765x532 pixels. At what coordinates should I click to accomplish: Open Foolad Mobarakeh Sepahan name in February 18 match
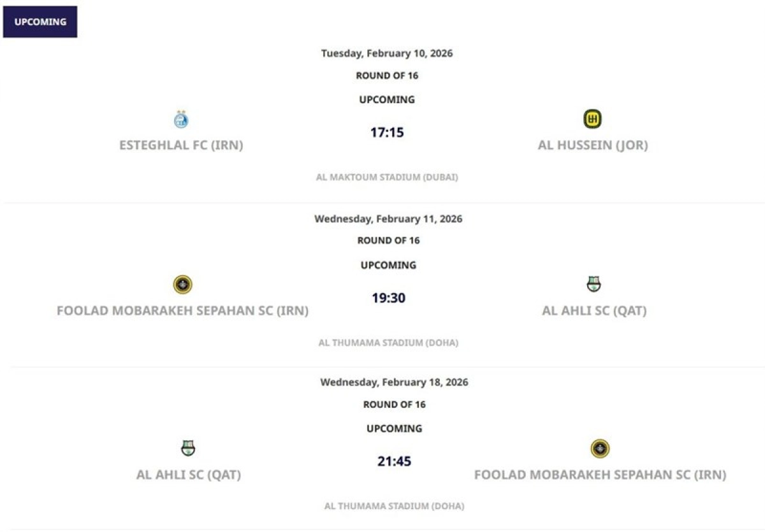(600, 475)
